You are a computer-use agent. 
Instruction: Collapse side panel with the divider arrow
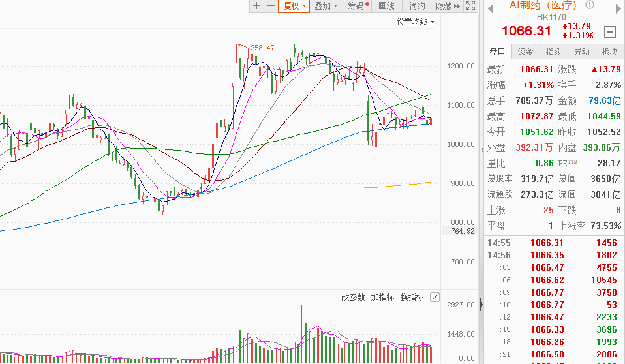[481, 303]
